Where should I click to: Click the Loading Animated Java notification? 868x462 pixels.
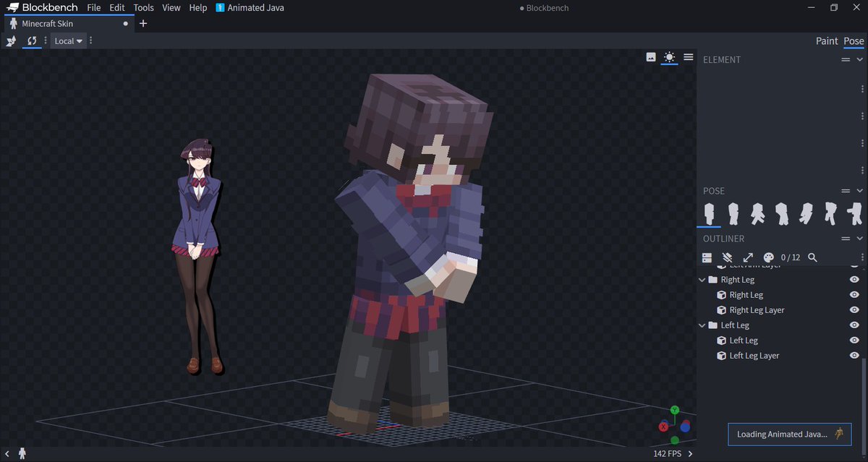(x=790, y=434)
